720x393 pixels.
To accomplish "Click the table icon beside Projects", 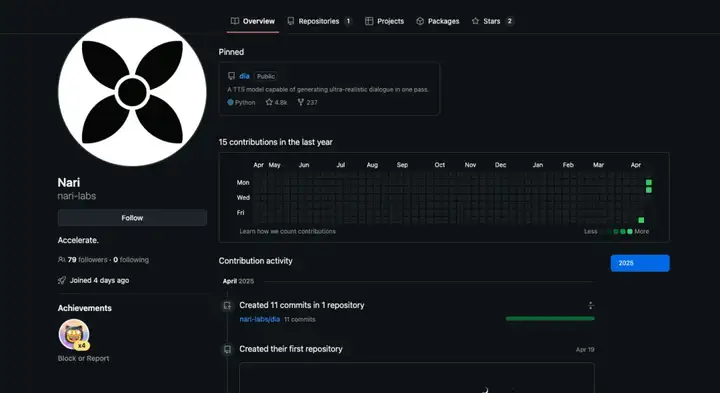I will [x=369, y=21].
